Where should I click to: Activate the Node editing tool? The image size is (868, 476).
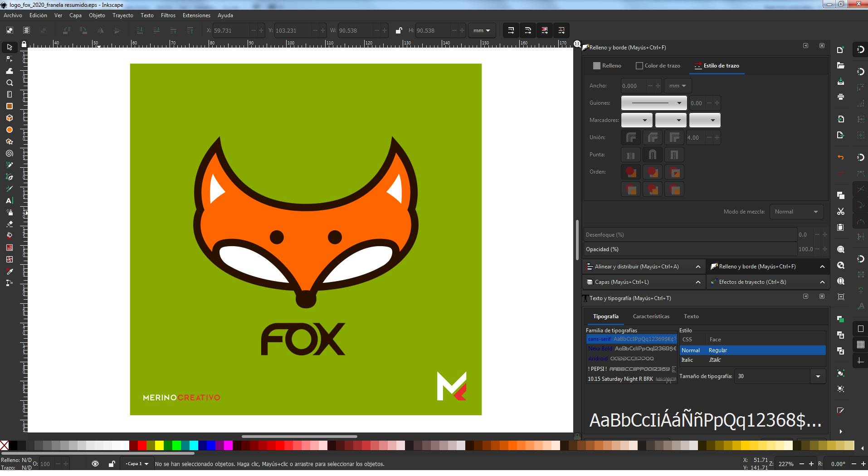[9, 59]
